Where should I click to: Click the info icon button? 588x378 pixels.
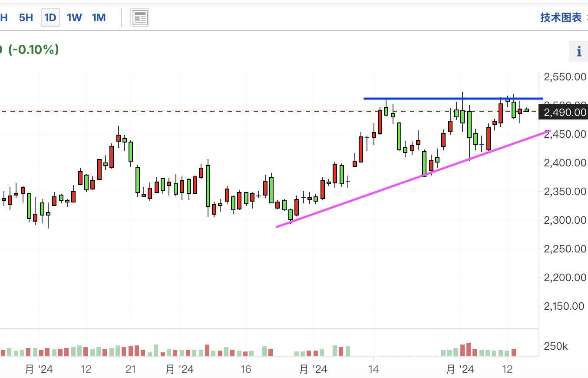(578, 52)
